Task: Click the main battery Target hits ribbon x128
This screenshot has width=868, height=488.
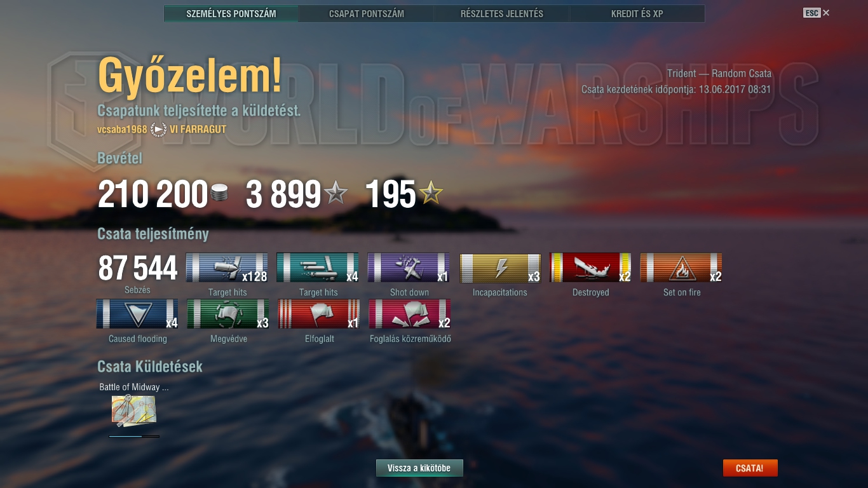Action: pyautogui.click(x=227, y=268)
